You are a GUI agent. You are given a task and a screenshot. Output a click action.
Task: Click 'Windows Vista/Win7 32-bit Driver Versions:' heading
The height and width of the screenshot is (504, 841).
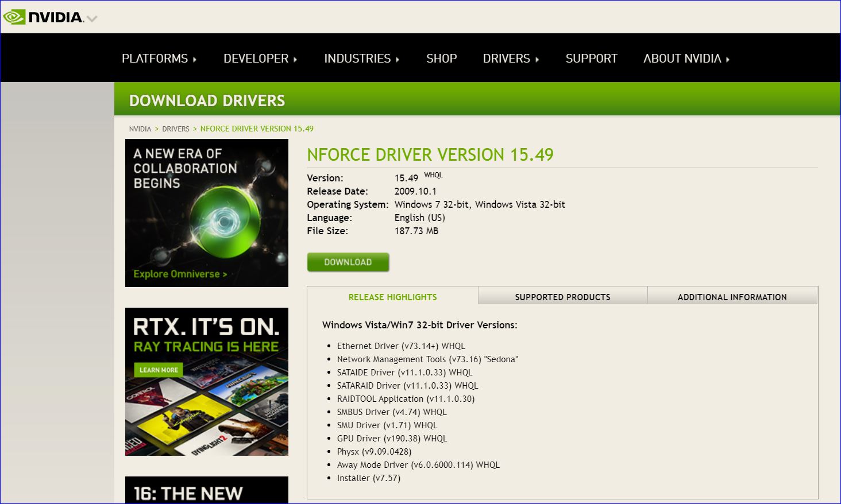[420, 325]
